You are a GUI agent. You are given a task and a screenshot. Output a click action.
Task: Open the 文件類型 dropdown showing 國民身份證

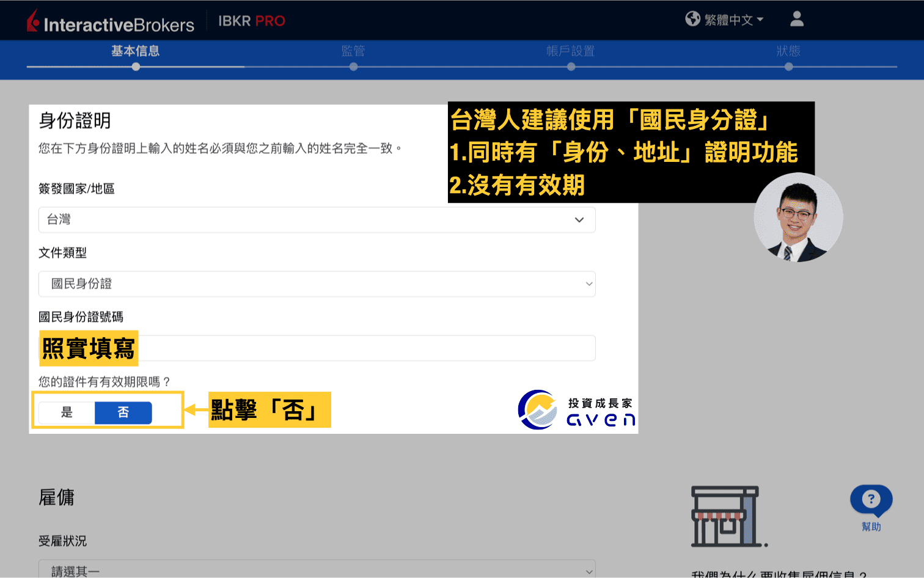[317, 284]
